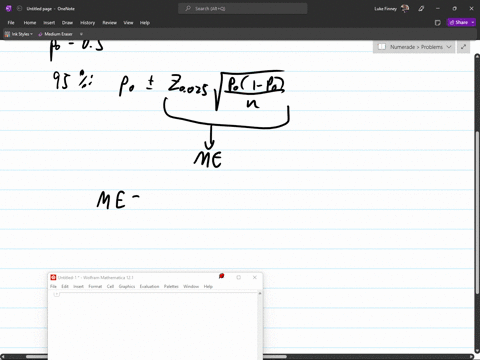Expand the quick access toolbar customize arrow
Image resolution: width=480 pixels, height=360 pixels.
point(81,34)
